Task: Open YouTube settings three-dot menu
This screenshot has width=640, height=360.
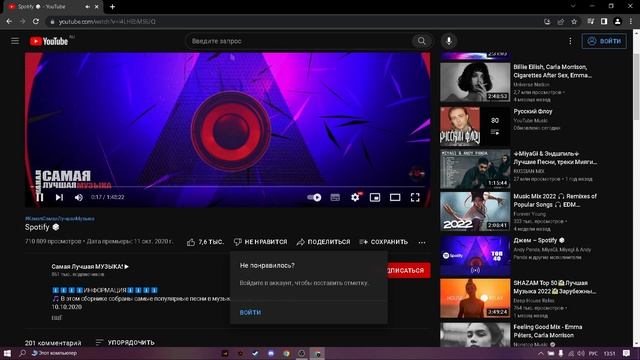Action: coord(570,41)
